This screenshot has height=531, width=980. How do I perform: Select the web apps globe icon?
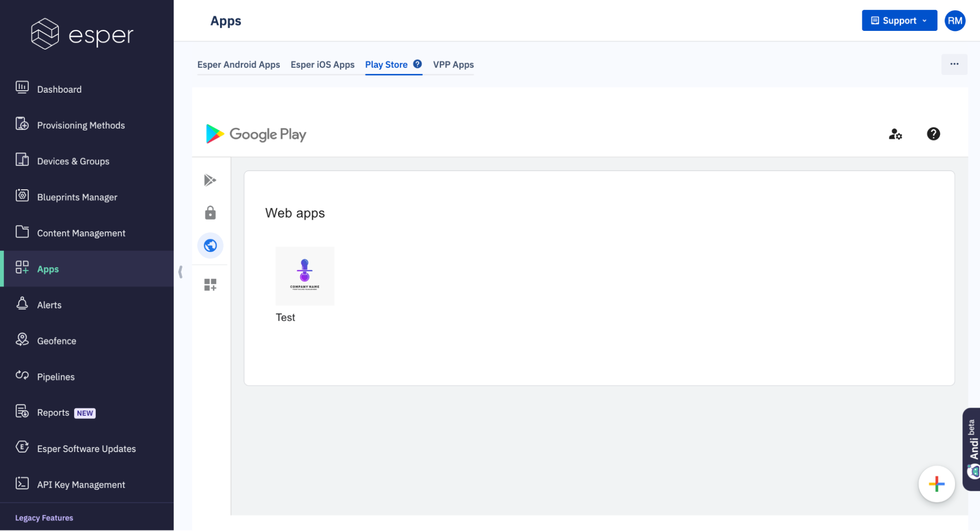[x=210, y=245]
